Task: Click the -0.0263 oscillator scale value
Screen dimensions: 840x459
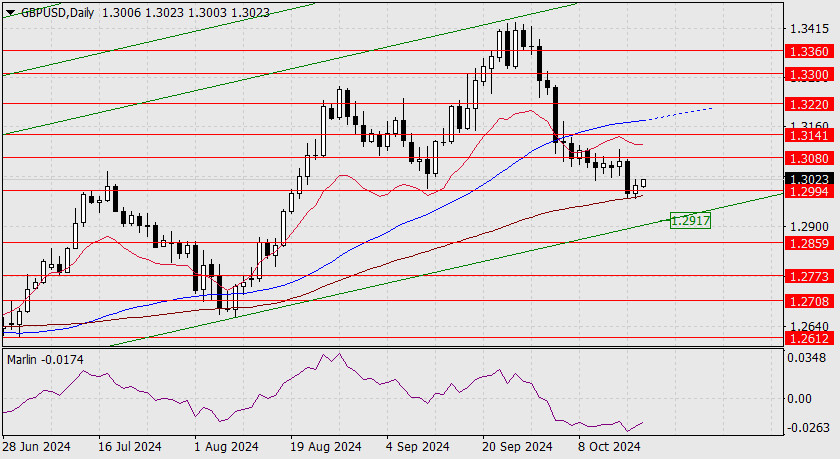Action: click(807, 428)
